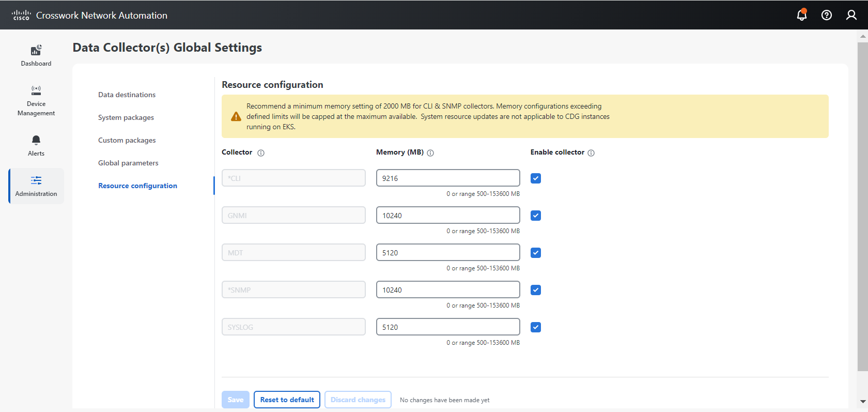Click the disabled GNMI collector name field

pyautogui.click(x=293, y=215)
